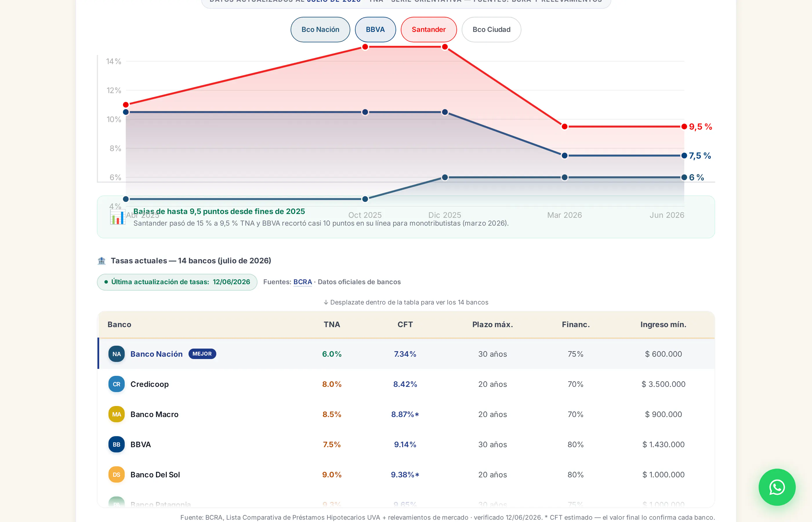Click BBVA's data point at Oct 2025
Screen dimensions: 812x522
(365, 112)
